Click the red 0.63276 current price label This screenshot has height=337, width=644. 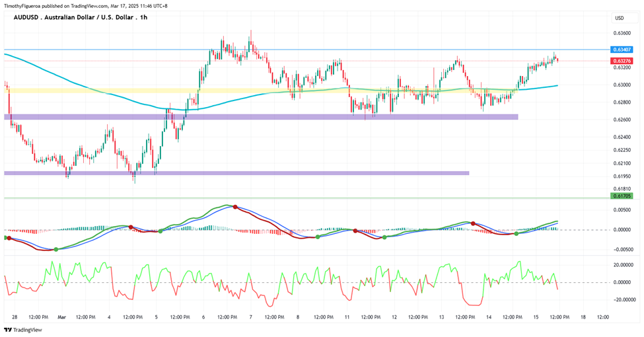622,61
